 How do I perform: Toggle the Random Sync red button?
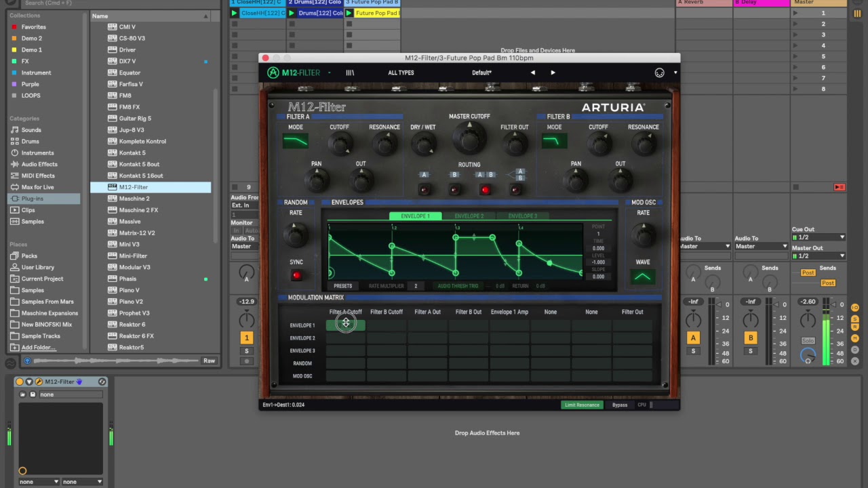tap(296, 274)
